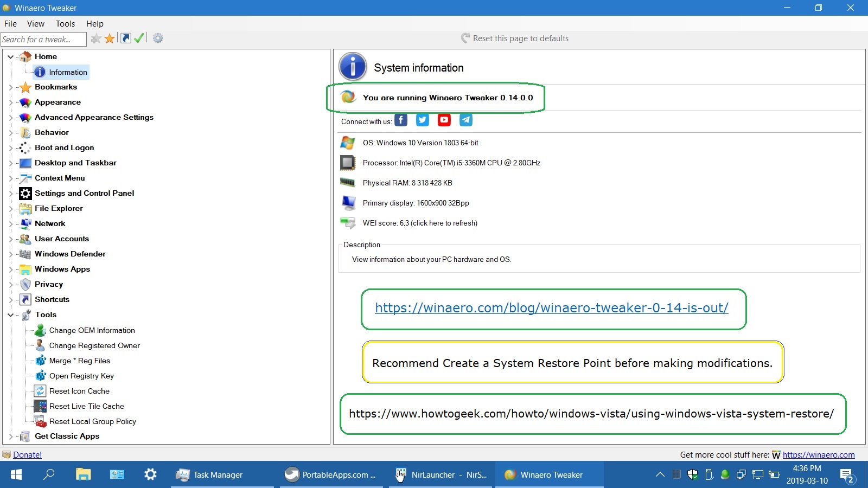This screenshot has height=488, width=868.
Task: Open the Action Center notifications icon
Action: pos(847,476)
